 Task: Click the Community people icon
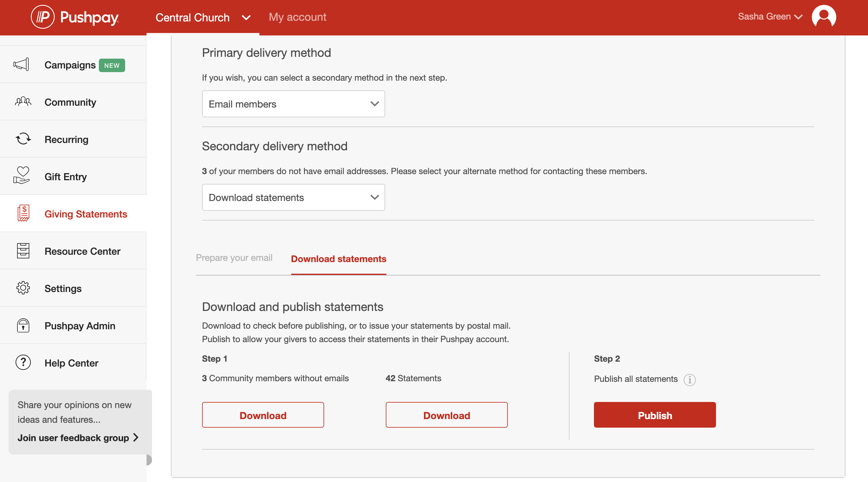[x=22, y=102]
